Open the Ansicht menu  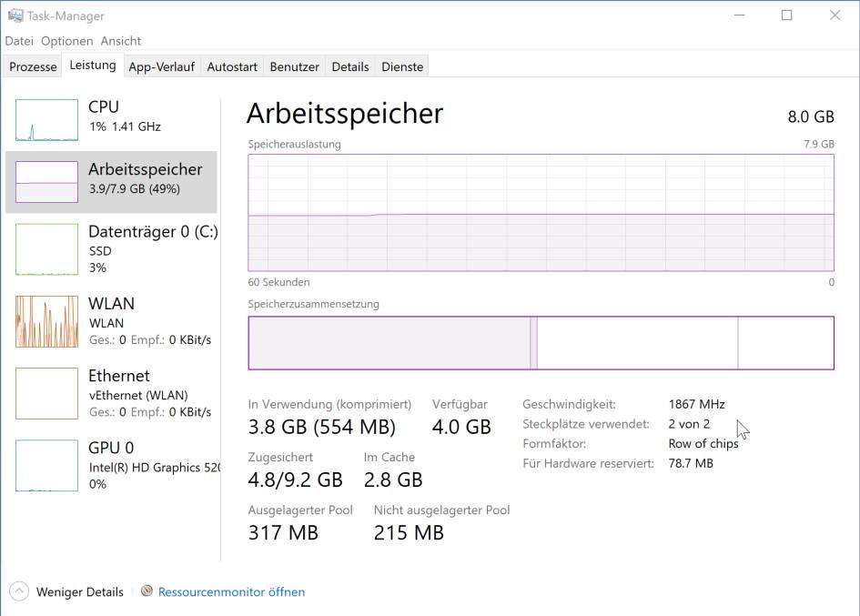(121, 41)
